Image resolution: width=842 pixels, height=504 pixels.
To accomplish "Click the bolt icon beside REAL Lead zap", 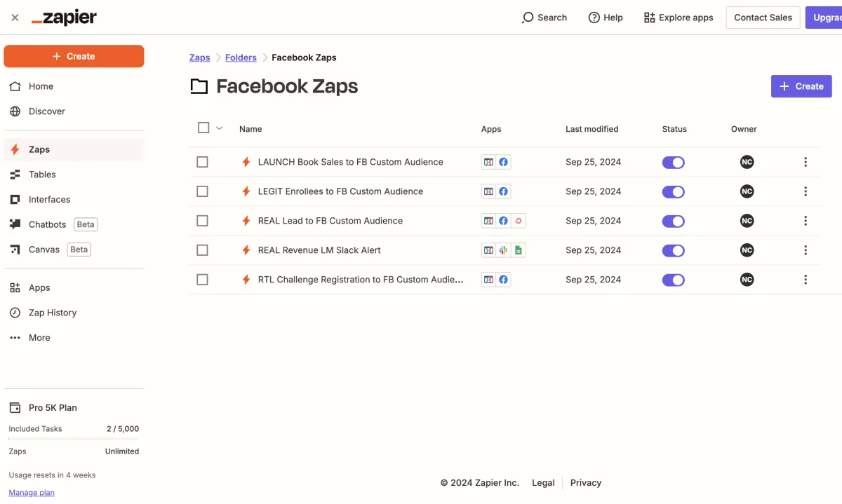I will (246, 221).
